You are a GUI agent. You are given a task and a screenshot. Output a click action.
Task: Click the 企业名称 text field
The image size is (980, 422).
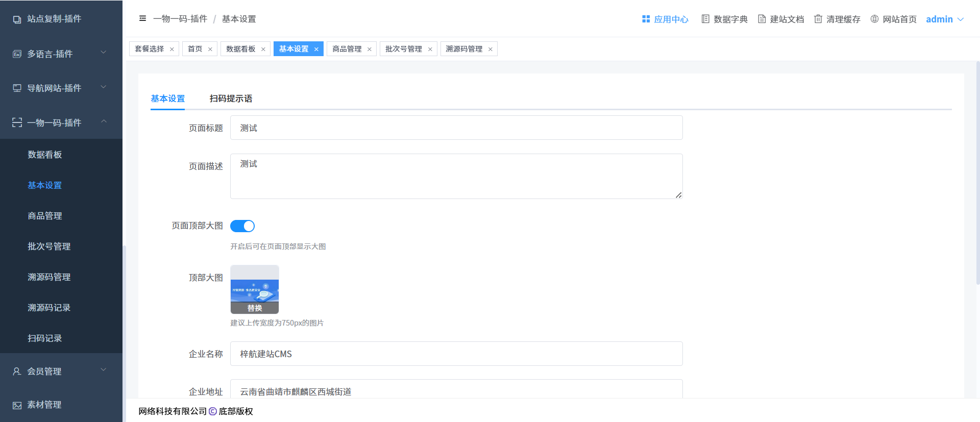pyautogui.click(x=456, y=354)
